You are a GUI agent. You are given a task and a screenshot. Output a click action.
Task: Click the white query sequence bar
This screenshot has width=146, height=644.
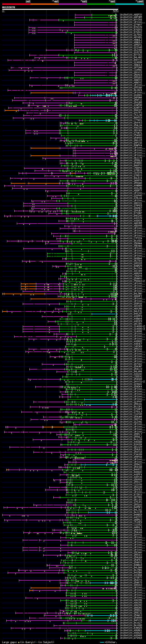(60, 10)
